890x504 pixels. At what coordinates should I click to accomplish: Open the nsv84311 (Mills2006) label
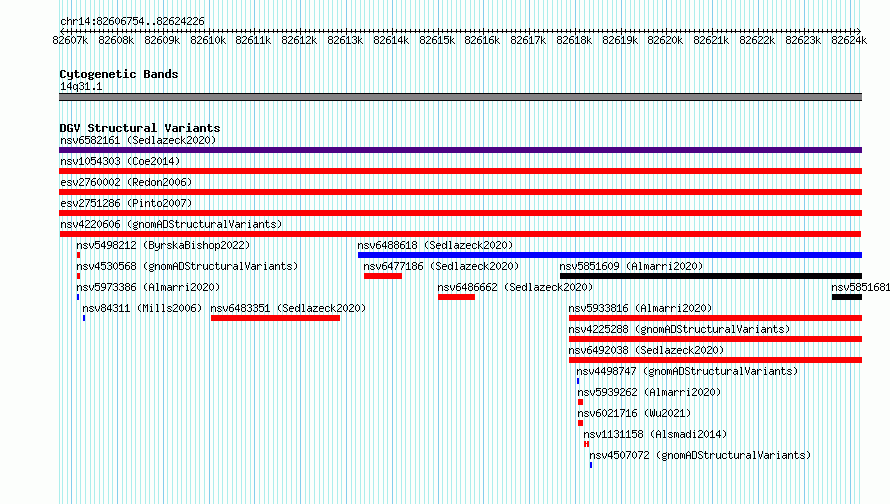[x=142, y=308]
